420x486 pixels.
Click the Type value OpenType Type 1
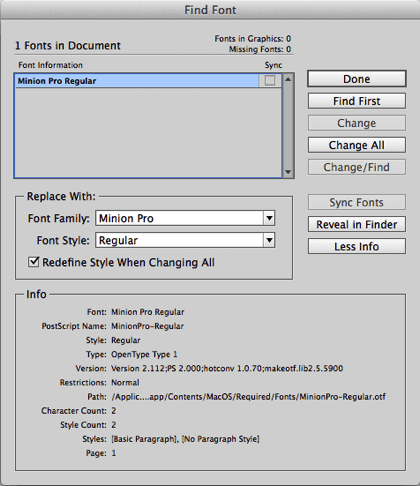click(x=144, y=354)
